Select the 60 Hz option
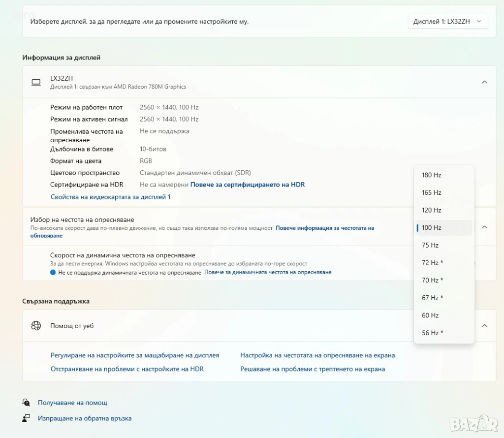 point(430,315)
